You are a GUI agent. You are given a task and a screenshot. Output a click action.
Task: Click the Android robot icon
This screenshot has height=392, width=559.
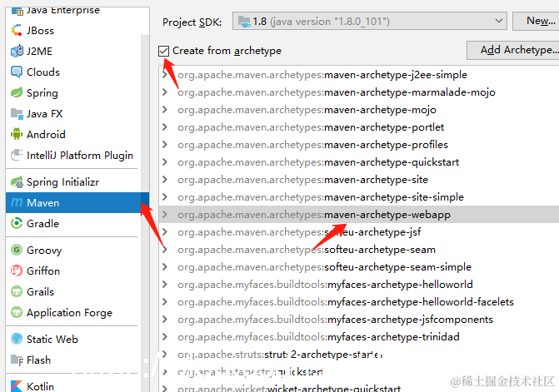coord(17,134)
